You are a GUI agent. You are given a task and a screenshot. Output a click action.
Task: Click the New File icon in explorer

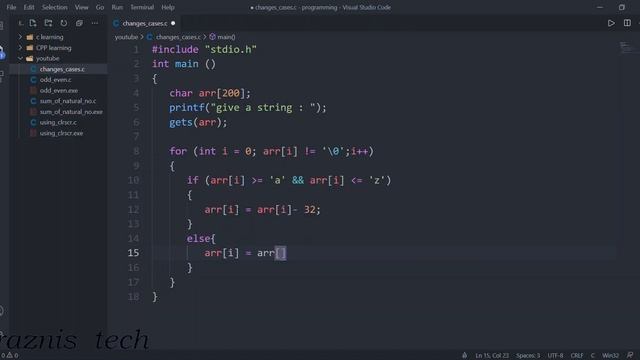[x=33, y=23]
